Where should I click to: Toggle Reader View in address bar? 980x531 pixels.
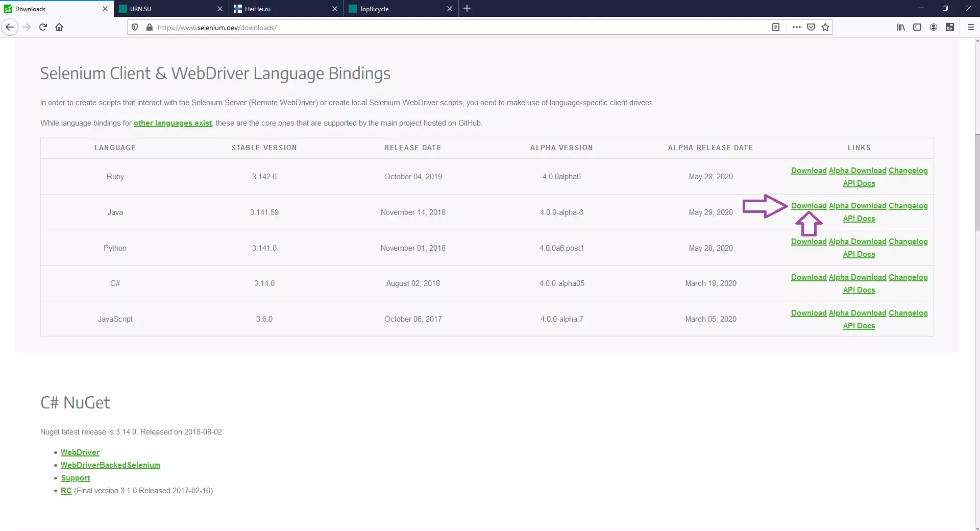coord(776,27)
